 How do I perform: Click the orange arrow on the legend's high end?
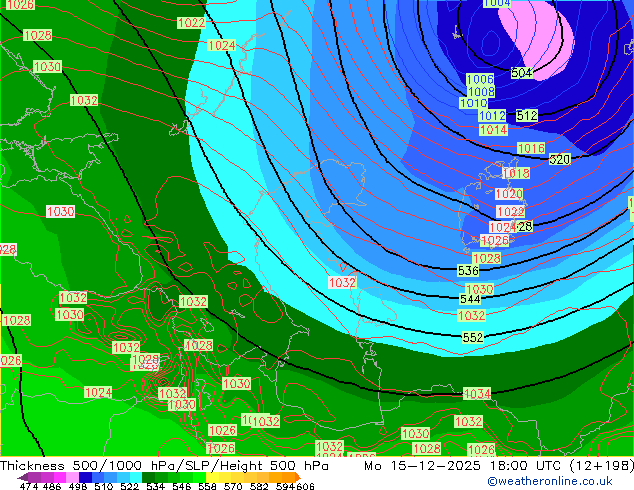pos(297,477)
